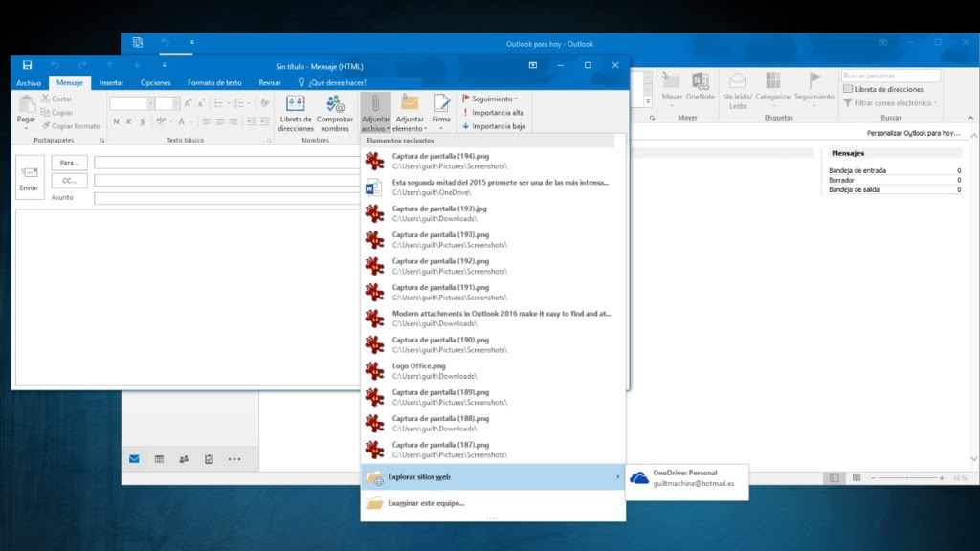Attach Logo Office.png
This screenshot has width=980, height=551.
pyautogui.click(x=493, y=371)
